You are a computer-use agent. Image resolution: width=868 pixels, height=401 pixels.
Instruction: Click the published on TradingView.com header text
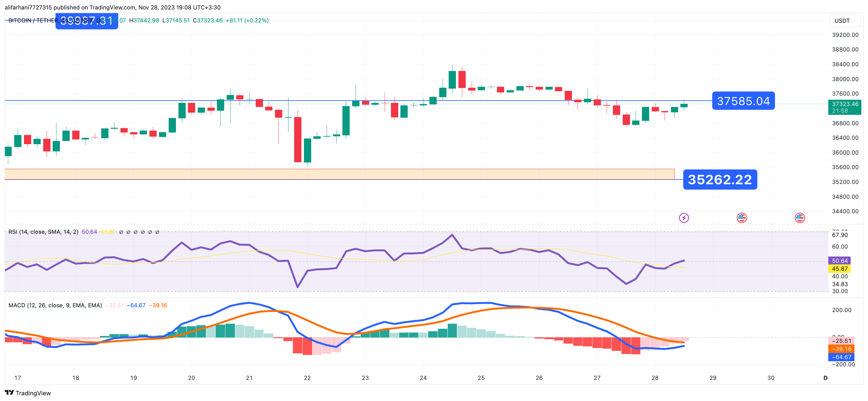pyautogui.click(x=113, y=8)
